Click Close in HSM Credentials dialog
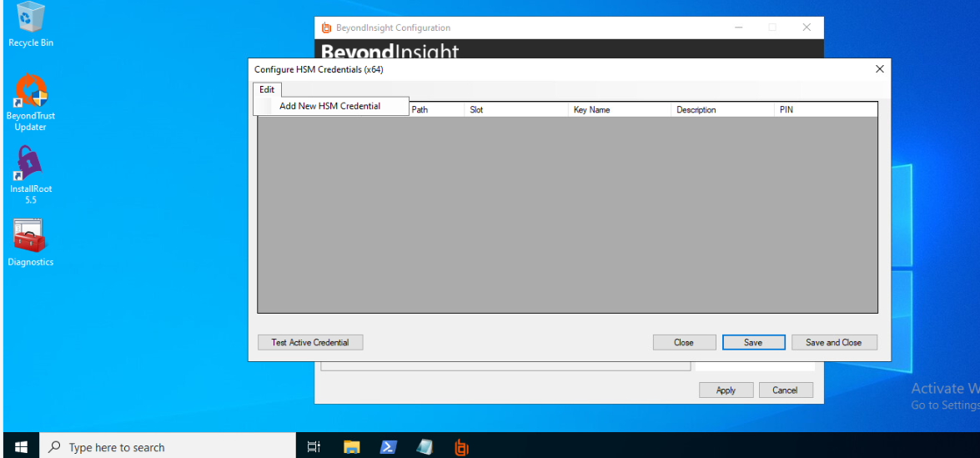The image size is (980, 458). (x=684, y=342)
